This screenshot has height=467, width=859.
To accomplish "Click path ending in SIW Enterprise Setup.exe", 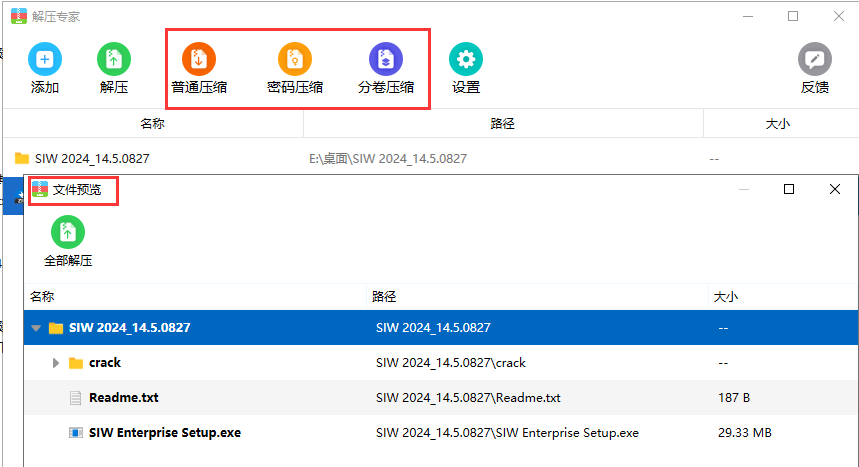I will (507, 433).
